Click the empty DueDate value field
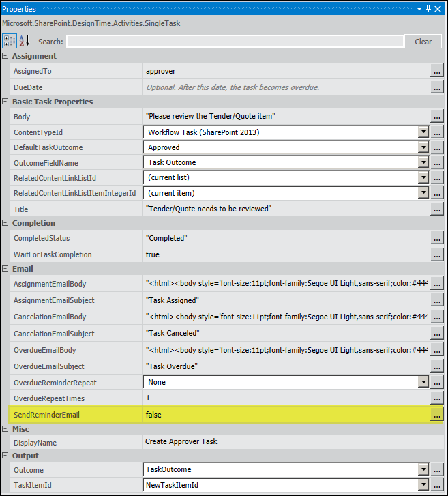Image resolution: width=448 pixels, height=496 pixels. click(286, 87)
